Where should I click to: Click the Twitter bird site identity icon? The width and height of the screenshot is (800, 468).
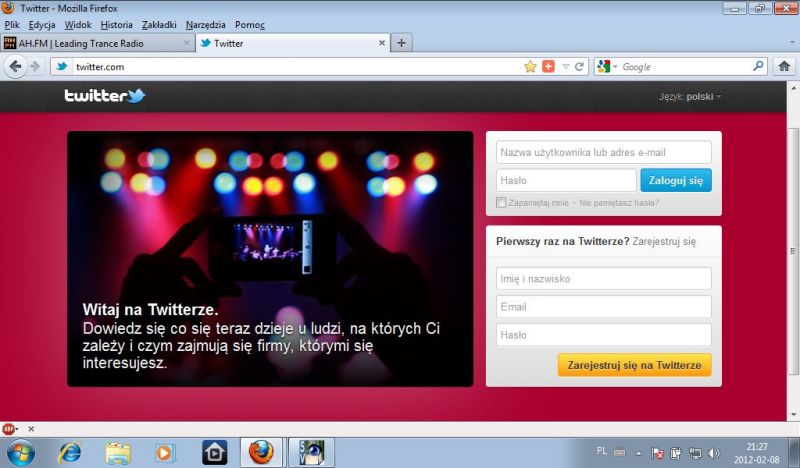[x=62, y=66]
